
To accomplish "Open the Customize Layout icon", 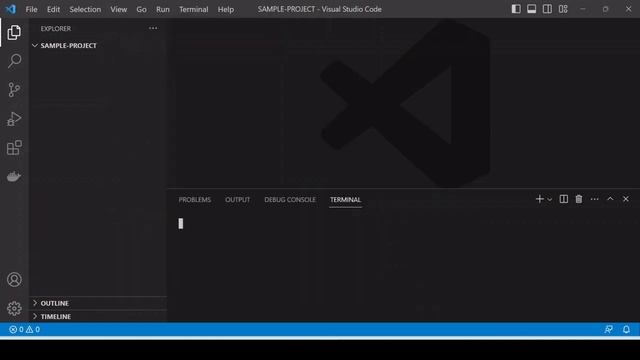I will 563,9.
